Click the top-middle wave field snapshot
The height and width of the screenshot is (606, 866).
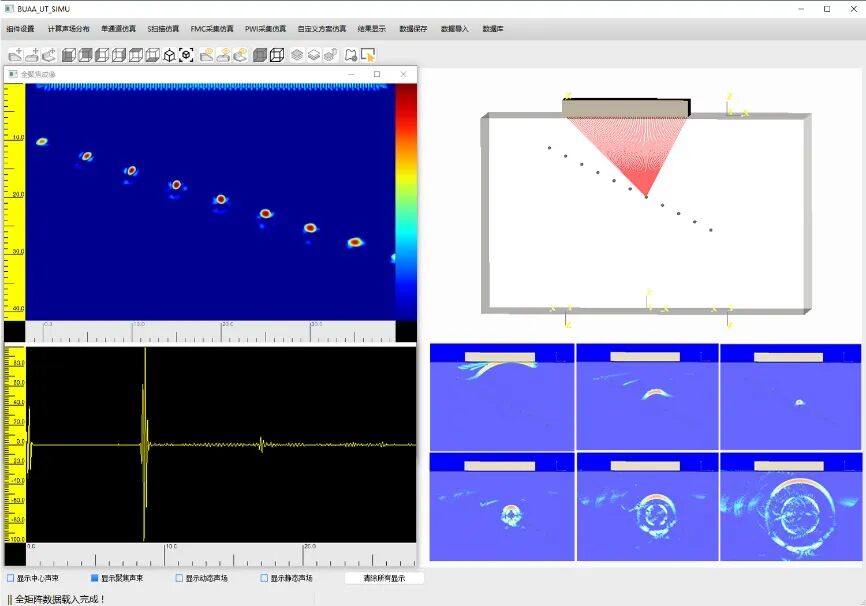point(647,397)
